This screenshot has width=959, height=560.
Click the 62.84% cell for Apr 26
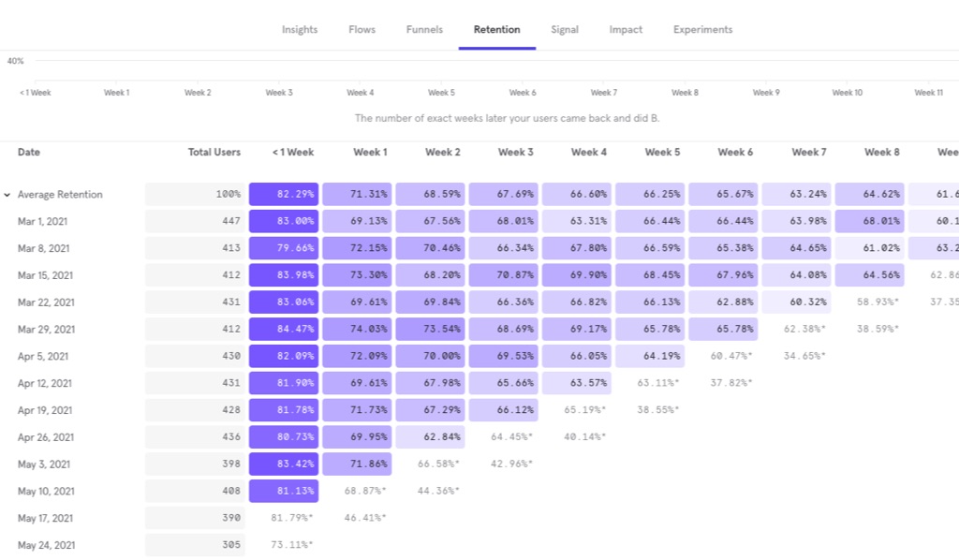pos(430,437)
